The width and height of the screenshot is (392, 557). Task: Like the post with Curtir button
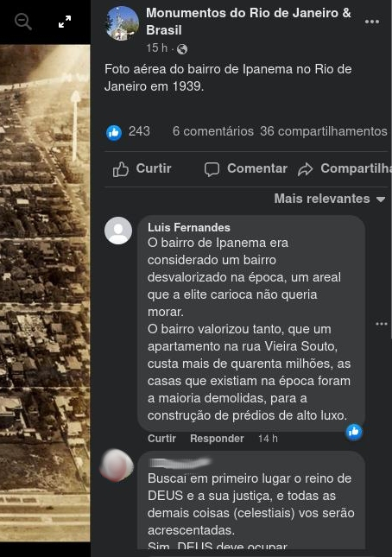coord(142,168)
